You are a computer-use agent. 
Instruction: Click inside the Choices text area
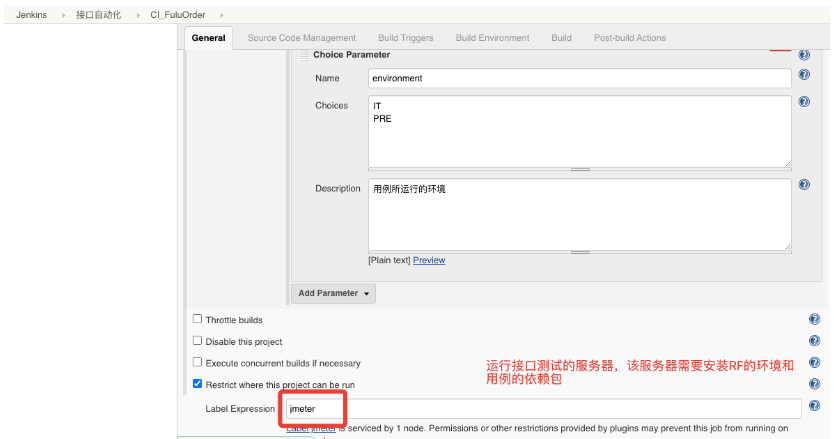tap(579, 131)
